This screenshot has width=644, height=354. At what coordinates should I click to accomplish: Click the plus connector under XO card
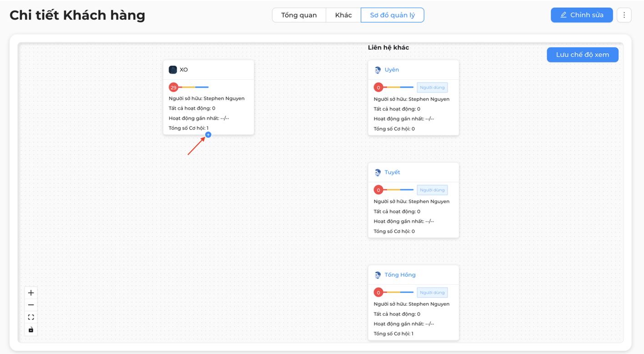click(208, 135)
